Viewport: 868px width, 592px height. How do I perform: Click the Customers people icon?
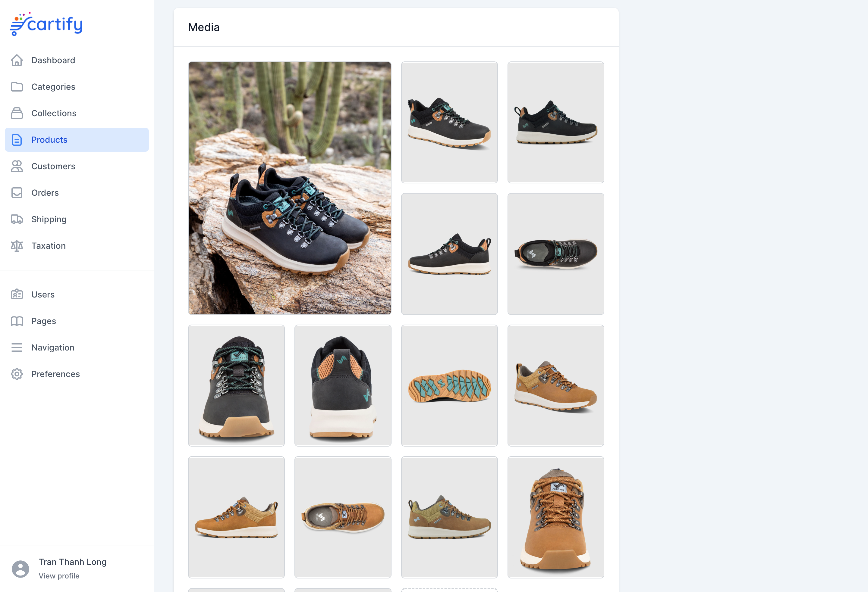point(17,166)
